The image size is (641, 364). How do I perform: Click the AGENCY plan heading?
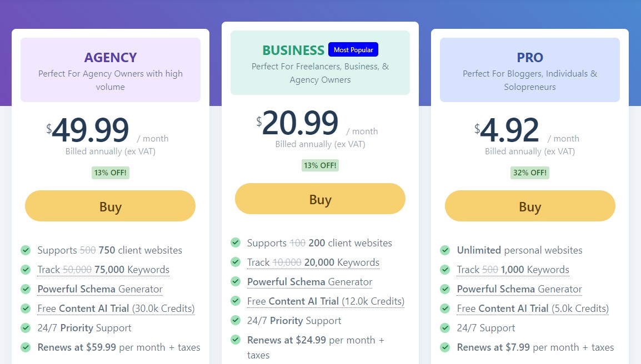(111, 58)
